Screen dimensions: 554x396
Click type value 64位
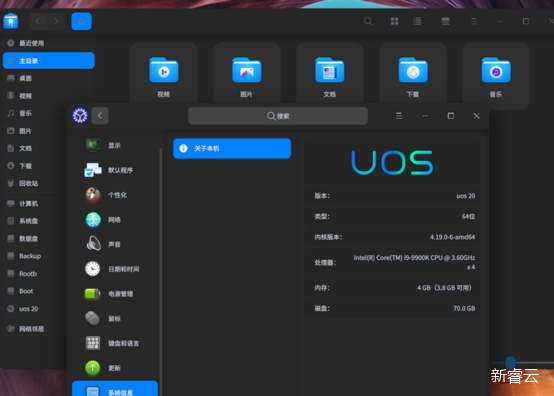point(468,216)
